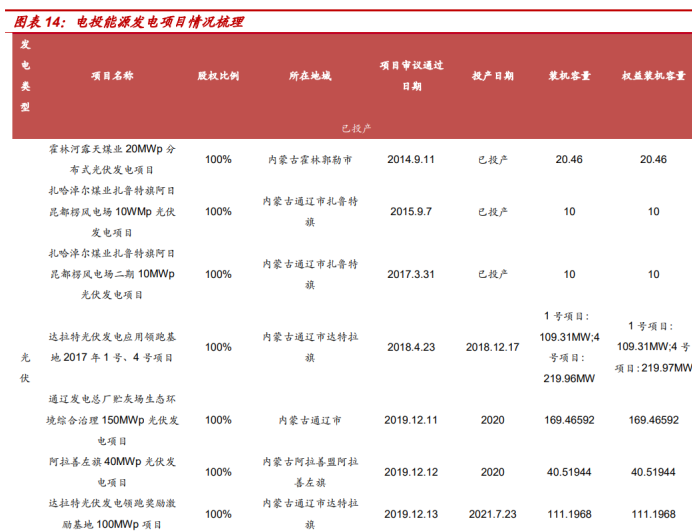692x532 pixels.
Task: Click the '光伏' generation type label
Action: click(x=25, y=367)
